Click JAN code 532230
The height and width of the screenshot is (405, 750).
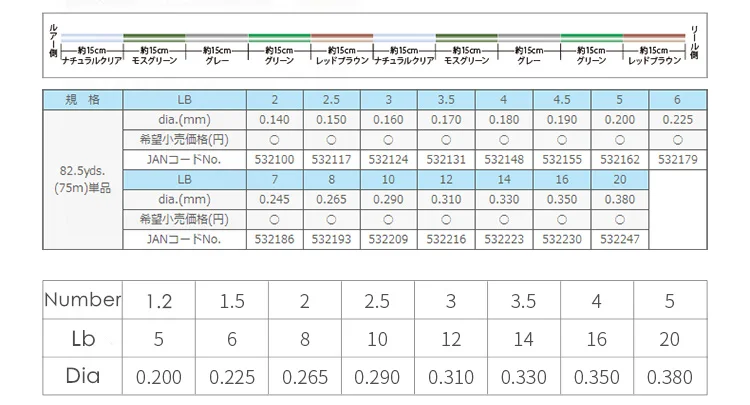pyautogui.click(x=562, y=239)
